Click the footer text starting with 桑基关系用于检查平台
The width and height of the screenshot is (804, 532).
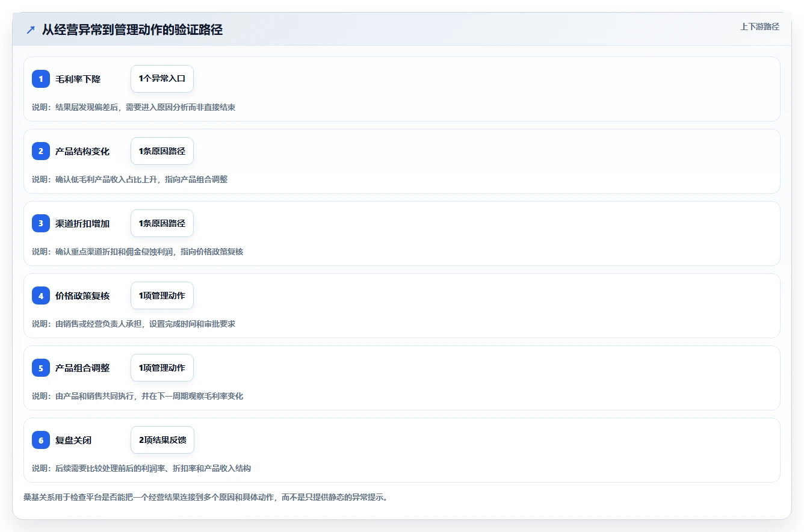tap(205, 497)
